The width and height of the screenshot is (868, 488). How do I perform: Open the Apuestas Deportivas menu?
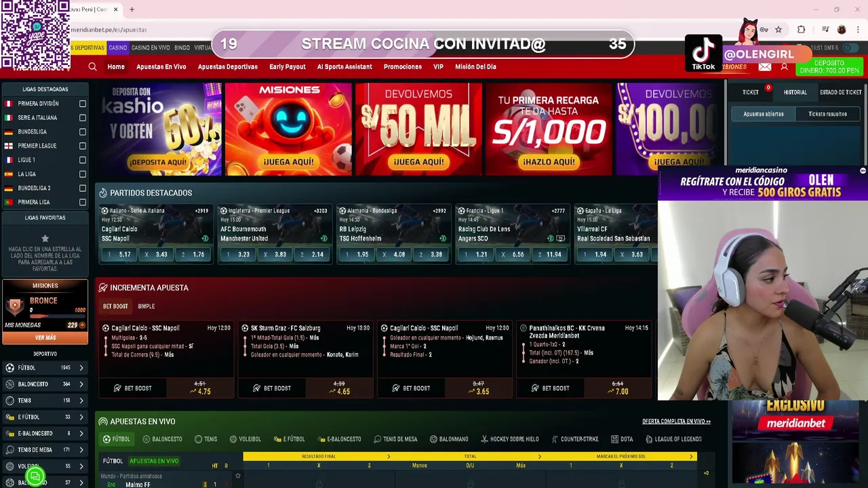pos(228,66)
